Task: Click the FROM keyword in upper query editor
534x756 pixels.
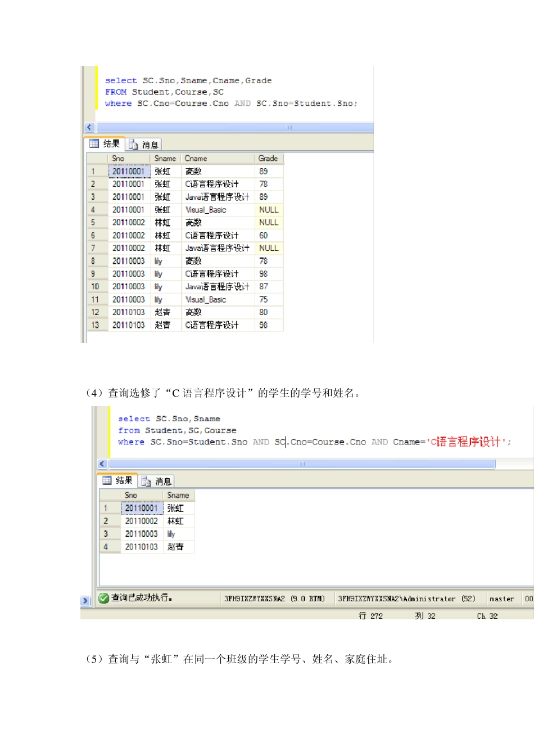Action: [116, 92]
